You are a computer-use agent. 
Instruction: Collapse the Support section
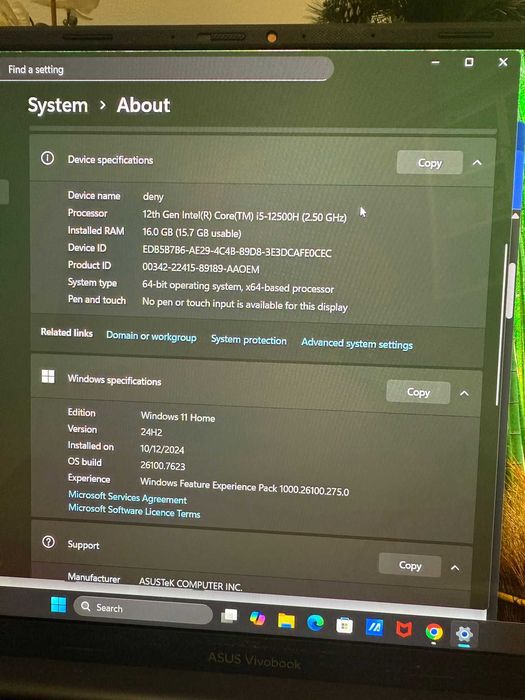tap(455, 568)
